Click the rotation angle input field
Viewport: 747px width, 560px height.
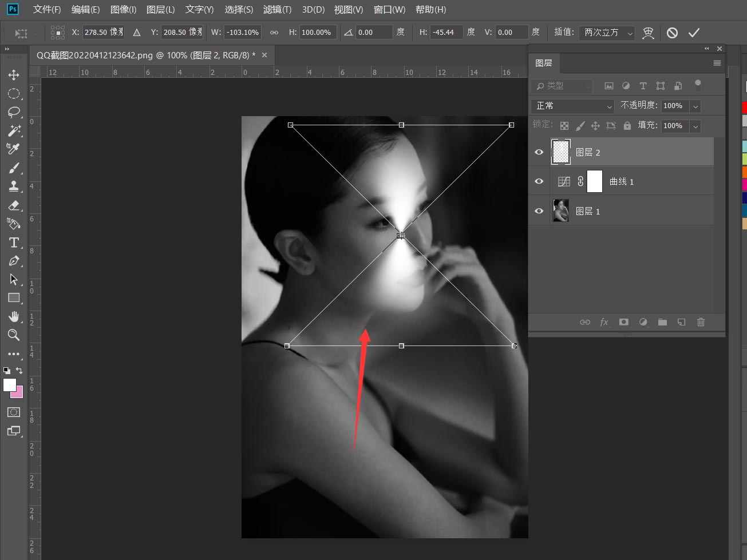374,33
